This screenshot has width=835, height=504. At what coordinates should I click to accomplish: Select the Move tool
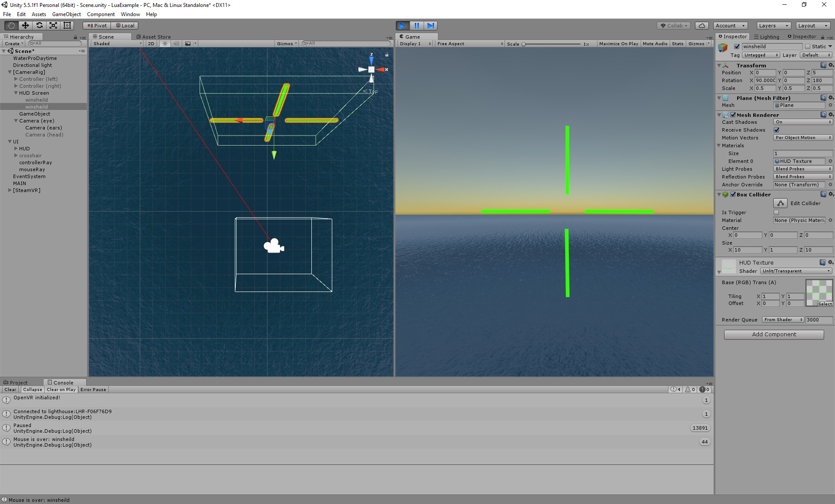25,26
